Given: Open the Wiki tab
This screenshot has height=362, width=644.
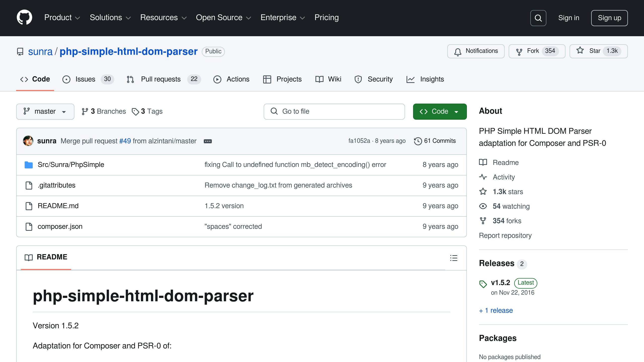Looking at the screenshot, I should 328,79.
